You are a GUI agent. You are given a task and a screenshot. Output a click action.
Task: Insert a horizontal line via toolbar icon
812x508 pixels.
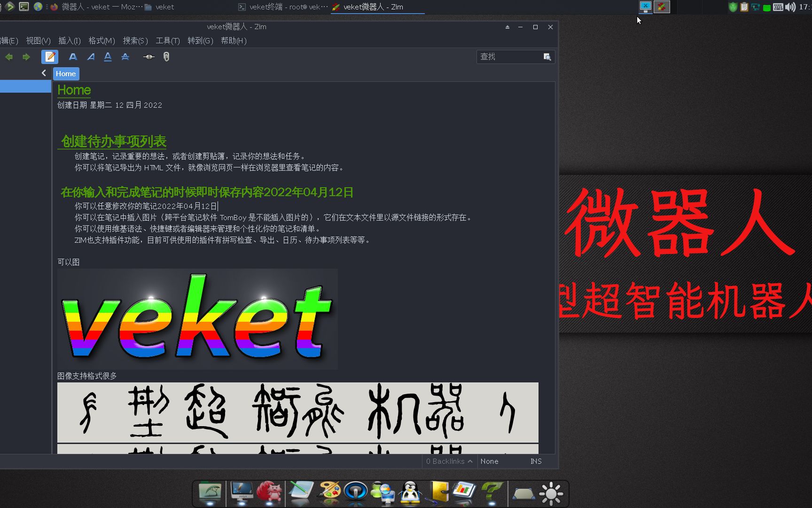[x=148, y=57]
